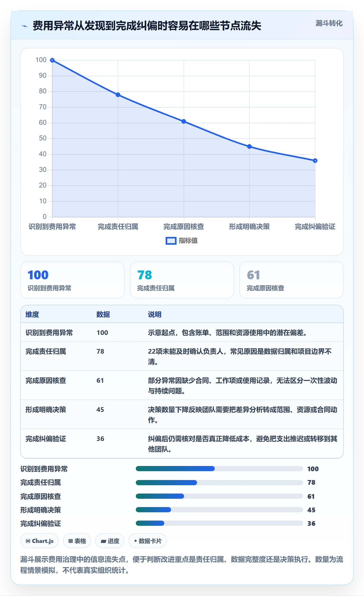This screenshot has width=364, height=596.
Task: Toggle the 指标值 legend swatch
Action: [x=171, y=241]
